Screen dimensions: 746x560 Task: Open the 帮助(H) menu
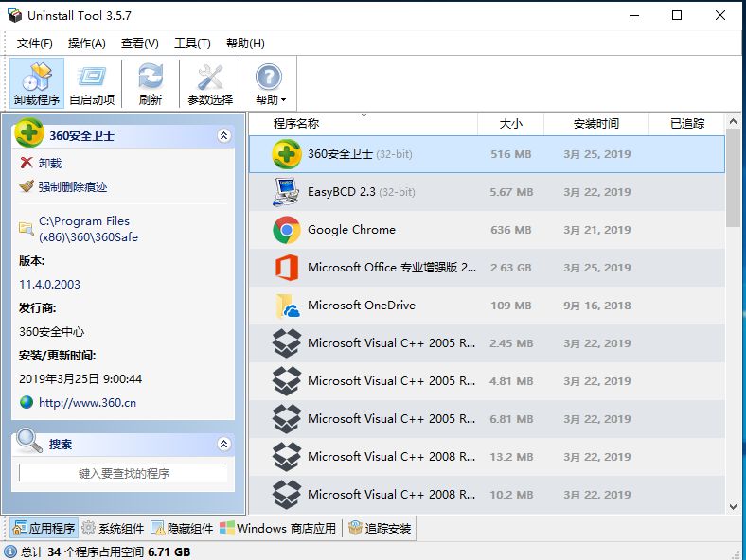pos(245,44)
